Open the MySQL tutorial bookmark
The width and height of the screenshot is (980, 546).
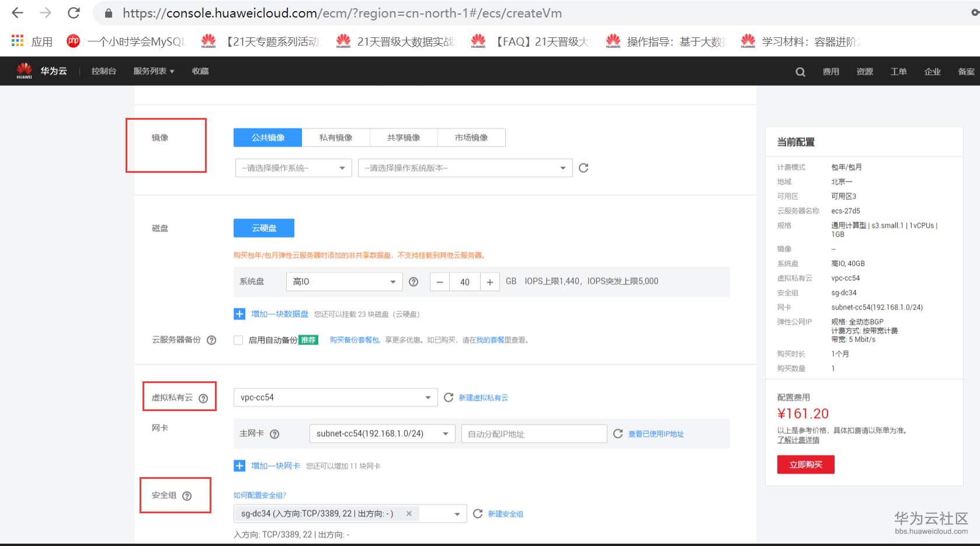pyautogui.click(x=126, y=41)
